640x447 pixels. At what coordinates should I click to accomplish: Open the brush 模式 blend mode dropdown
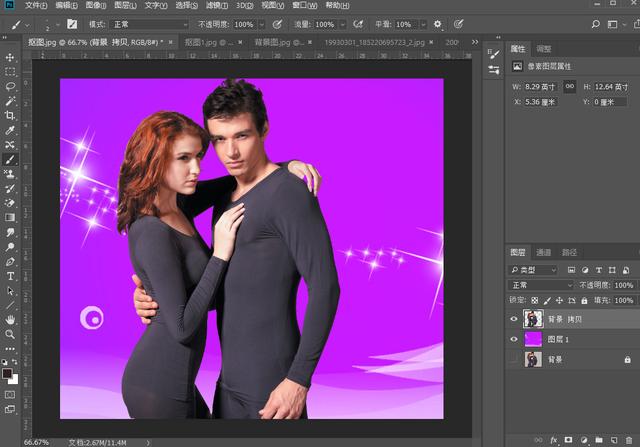pos(149,23)
